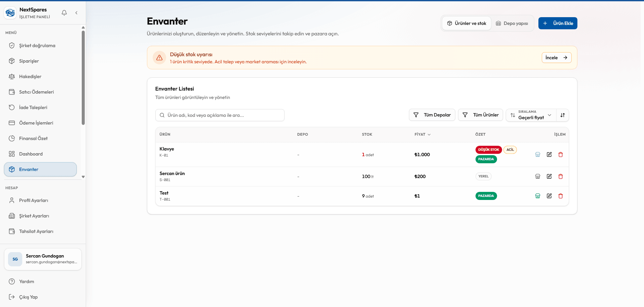Edit the Klavye product
This screenshot has height=307, width=644.
(x=549, y=155)
